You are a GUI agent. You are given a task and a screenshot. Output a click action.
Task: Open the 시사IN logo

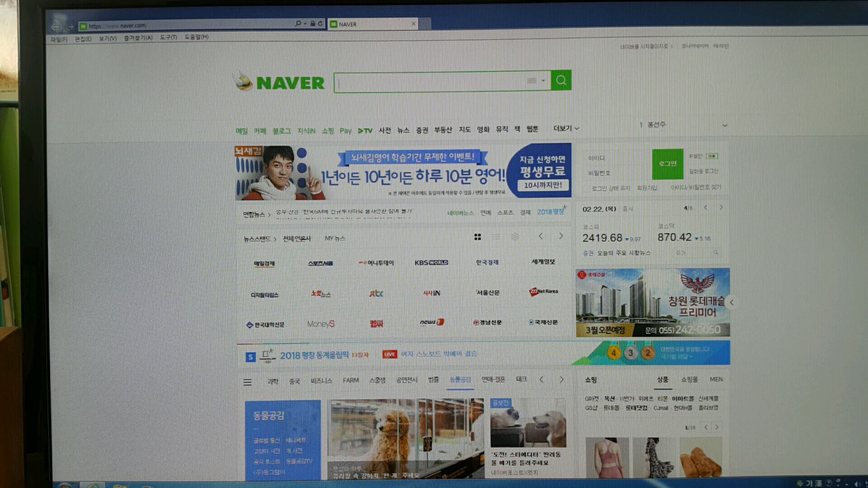[x=431, y=293]
